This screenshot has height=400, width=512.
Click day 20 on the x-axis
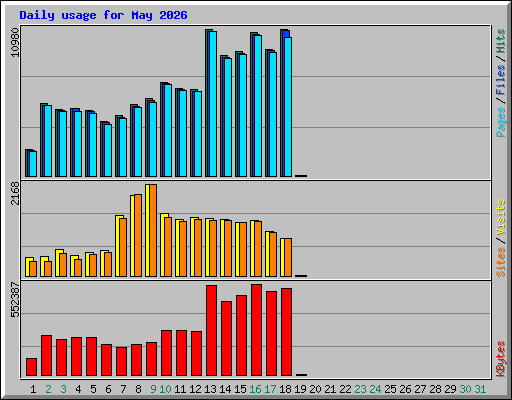point(315,389)
